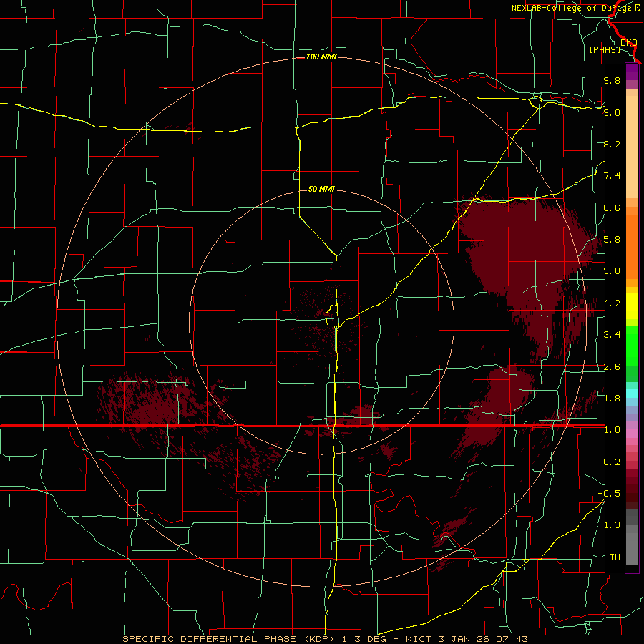
Task: Click the 9.0 value on color scale
Action: pyautogui.click(x=612, y=112)
